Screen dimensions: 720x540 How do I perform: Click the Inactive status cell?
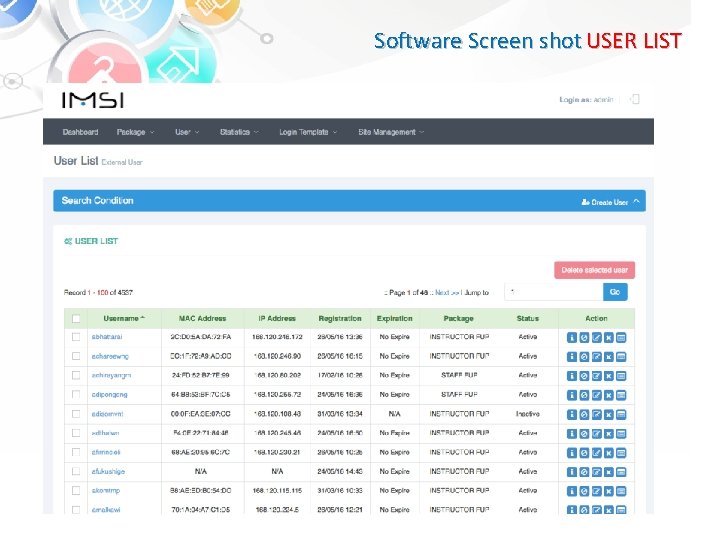coord(528,414)
